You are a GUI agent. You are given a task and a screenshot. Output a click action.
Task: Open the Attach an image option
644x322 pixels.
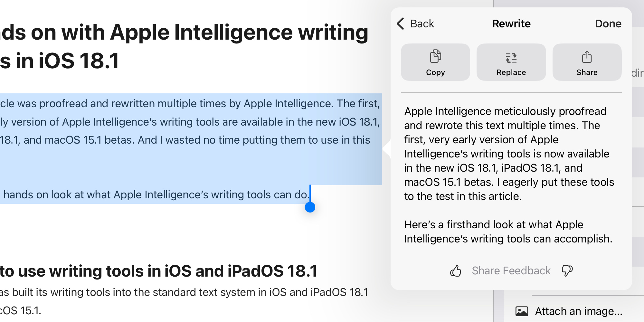point(578,311)
